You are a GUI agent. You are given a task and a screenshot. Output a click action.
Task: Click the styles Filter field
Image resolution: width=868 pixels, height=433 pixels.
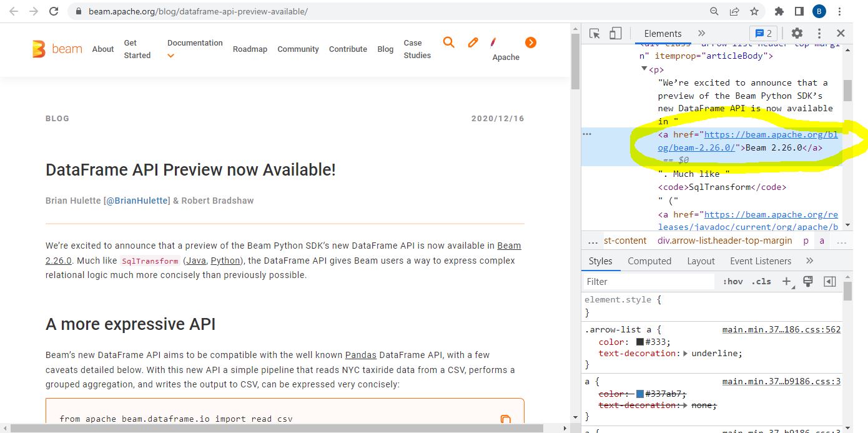point(648,282)
